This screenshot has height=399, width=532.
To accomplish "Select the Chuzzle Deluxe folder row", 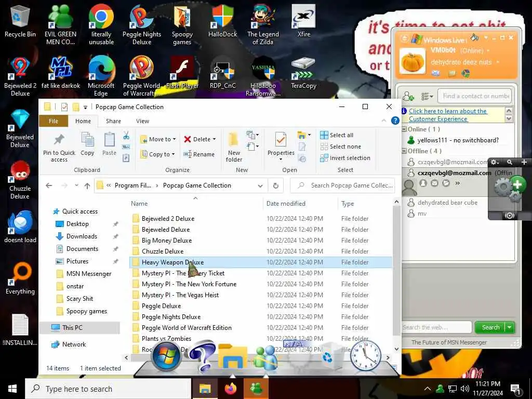I will (261, 251).
